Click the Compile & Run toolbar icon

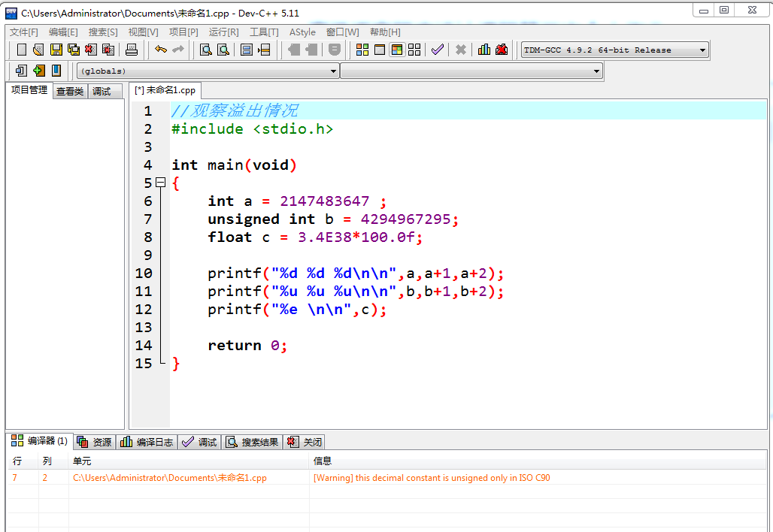tap(397, 50)
